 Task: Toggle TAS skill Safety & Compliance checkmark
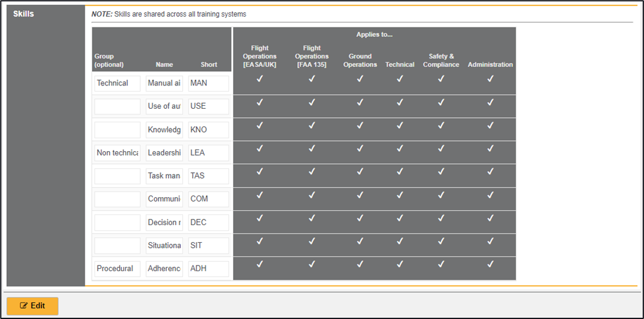441,171
